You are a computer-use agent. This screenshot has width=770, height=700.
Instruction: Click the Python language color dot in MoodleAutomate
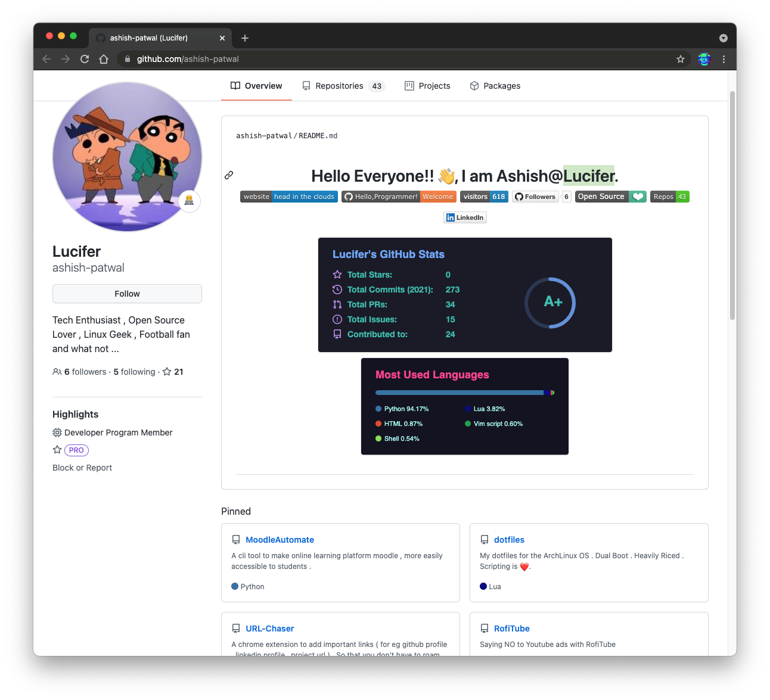(235, 586)
